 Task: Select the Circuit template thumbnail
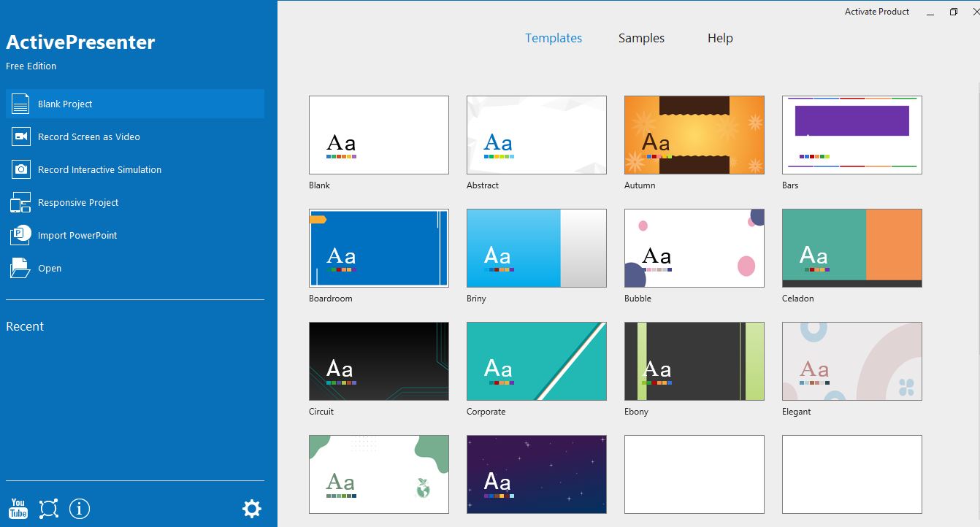click(379, 361)
